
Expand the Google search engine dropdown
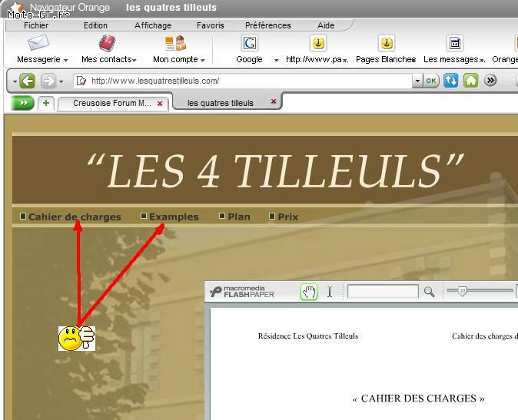pyautogui.click(x=276, y=60)
